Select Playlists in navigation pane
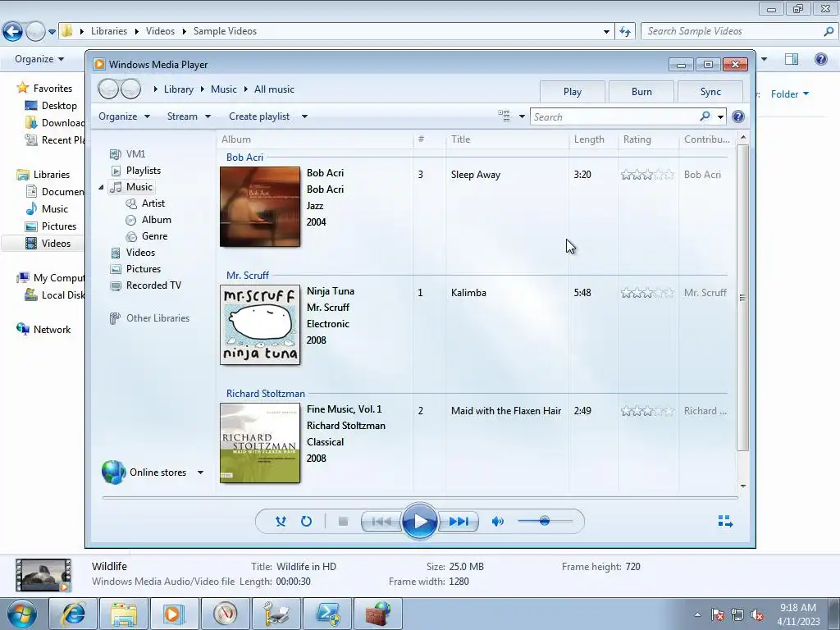 [135, 171]
